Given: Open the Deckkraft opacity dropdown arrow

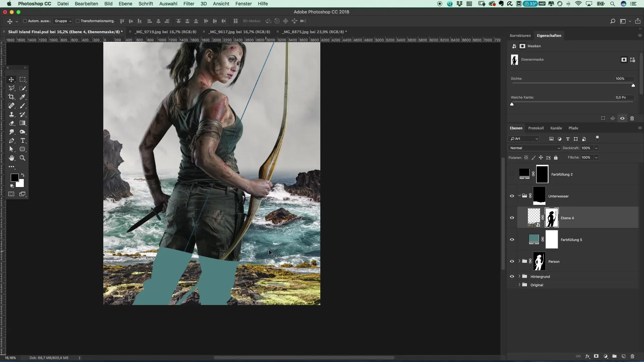Looking at the screenshot, I should 596,148.
